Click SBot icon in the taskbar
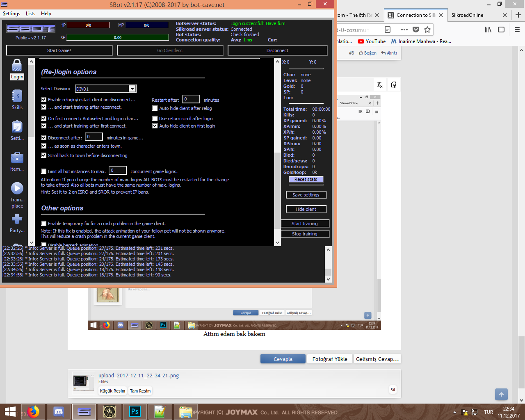The image size is (525, 420). pos(84,412)
